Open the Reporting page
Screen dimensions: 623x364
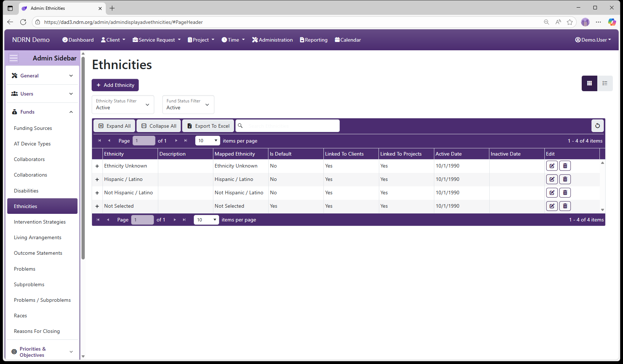(x=314, y=40)
